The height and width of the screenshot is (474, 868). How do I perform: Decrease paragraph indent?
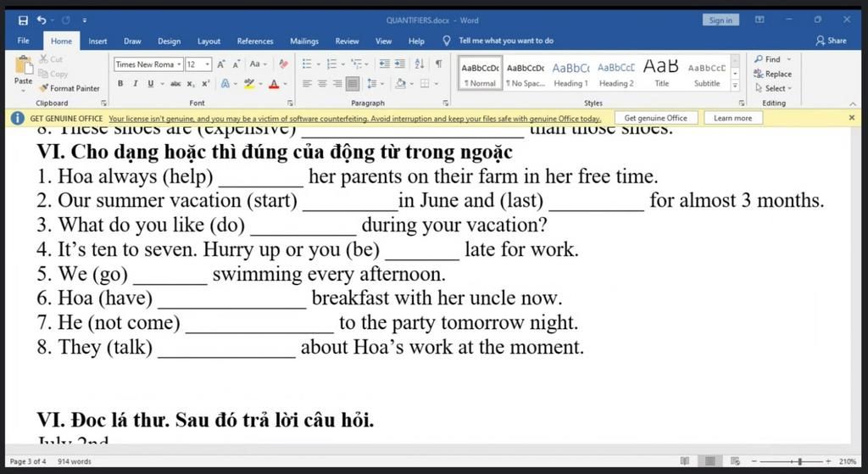385,64
